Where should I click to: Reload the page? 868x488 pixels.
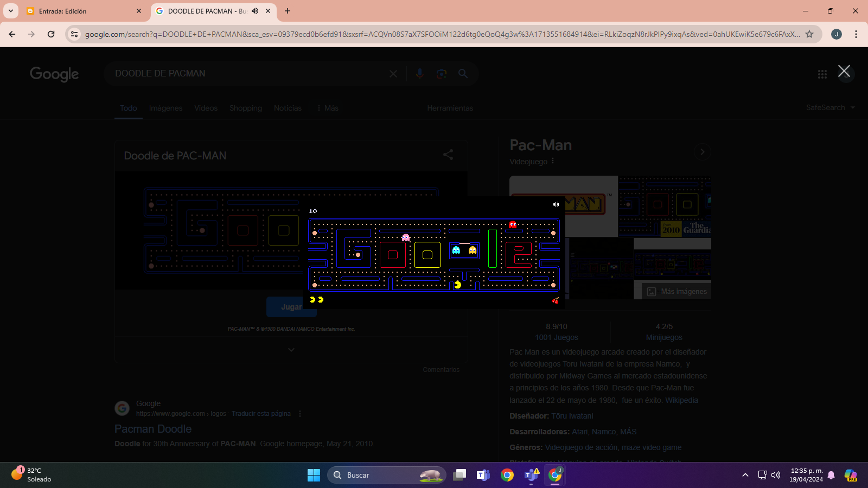51,34
